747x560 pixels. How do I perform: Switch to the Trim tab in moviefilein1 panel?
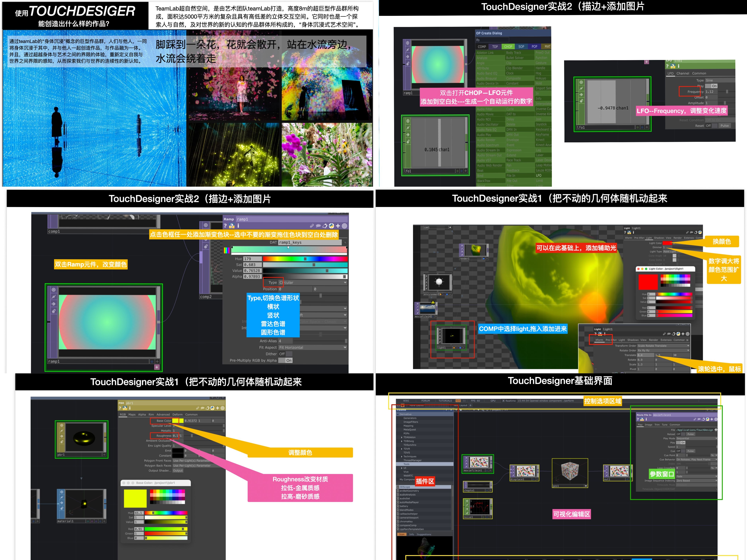click(657, 425)
